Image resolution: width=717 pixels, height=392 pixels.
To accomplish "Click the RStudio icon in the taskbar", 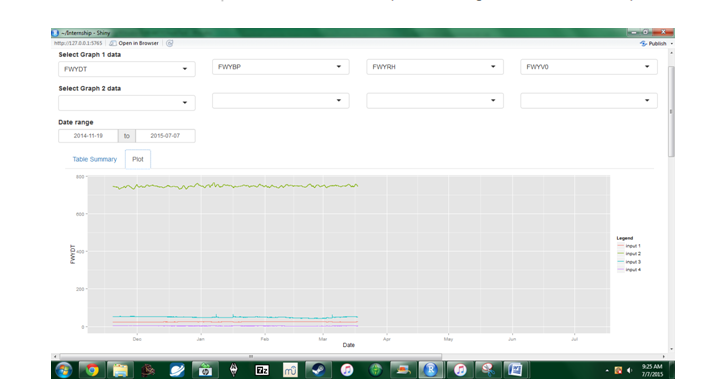I will pyautogui.click(x=430, y=370).
